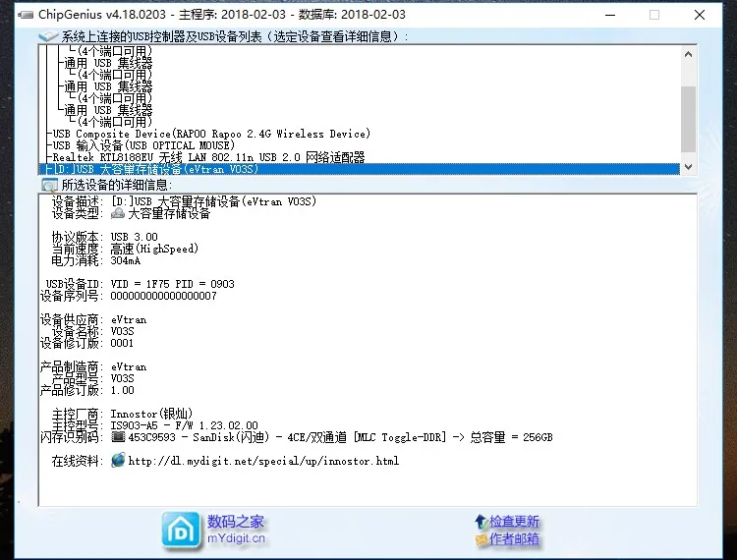
Task: Click the device list scrollbar thumb
Action: point(688,119)
